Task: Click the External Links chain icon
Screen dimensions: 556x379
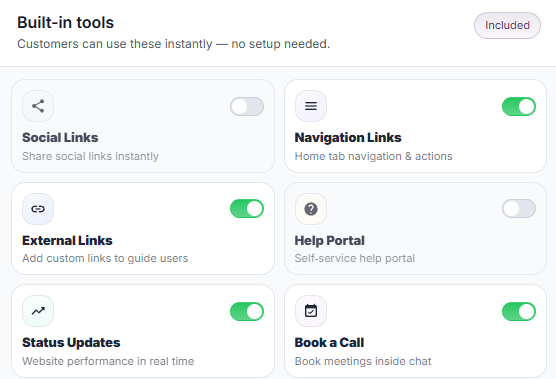Action: coord(38,209)
